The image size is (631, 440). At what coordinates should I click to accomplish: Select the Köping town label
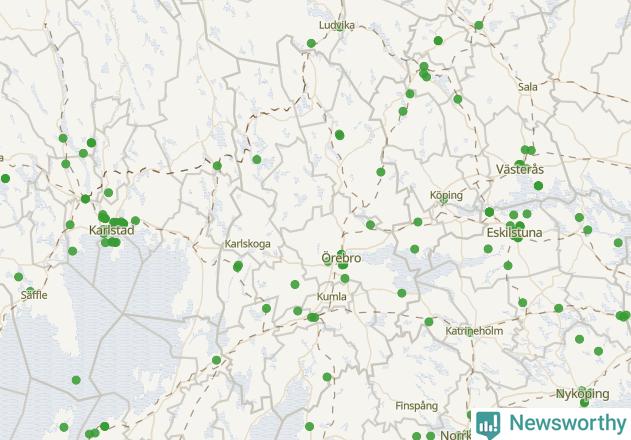click(x=446, y=195)
